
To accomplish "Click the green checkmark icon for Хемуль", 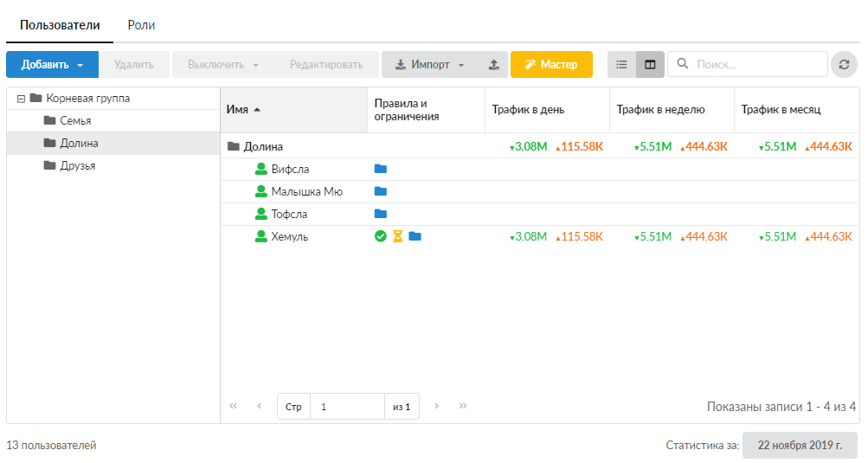I will click(x=380, y=236).
